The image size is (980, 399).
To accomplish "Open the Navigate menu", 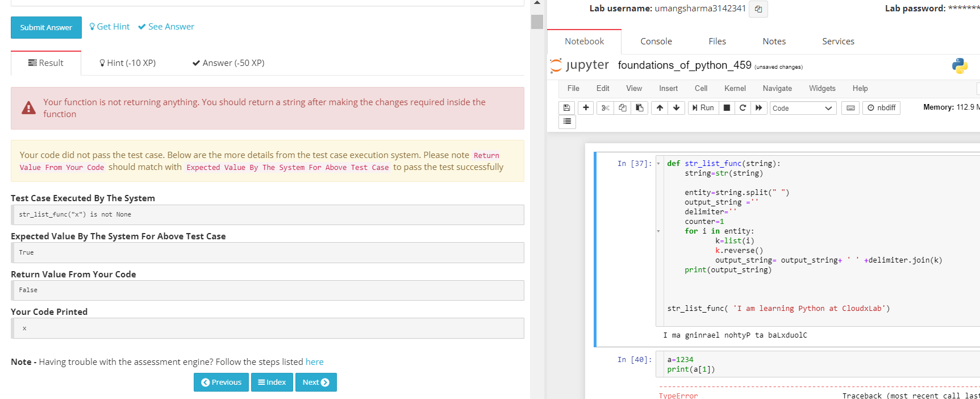I will pyautogui.click(x=777, y=88).
